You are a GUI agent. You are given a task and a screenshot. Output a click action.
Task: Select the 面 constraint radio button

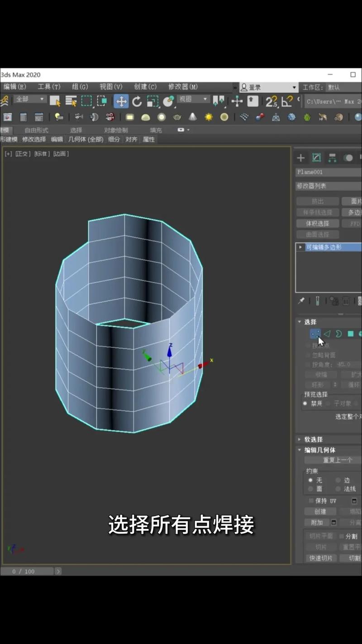tap(310, 489)
